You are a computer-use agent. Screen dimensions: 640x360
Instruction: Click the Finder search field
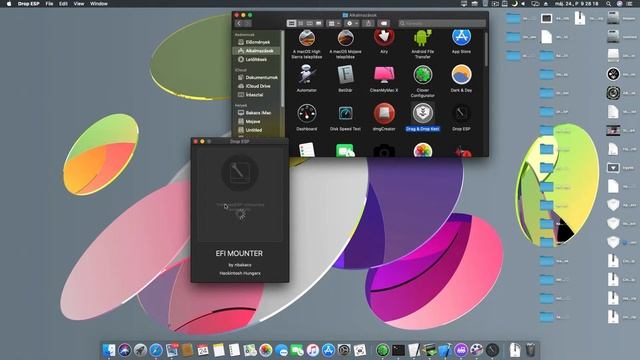442,24
